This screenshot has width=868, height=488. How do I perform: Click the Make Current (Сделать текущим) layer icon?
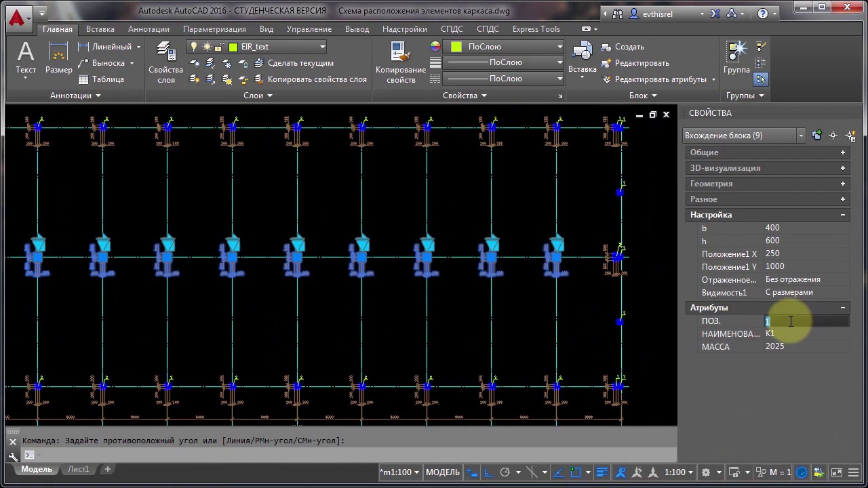(259, 63)
